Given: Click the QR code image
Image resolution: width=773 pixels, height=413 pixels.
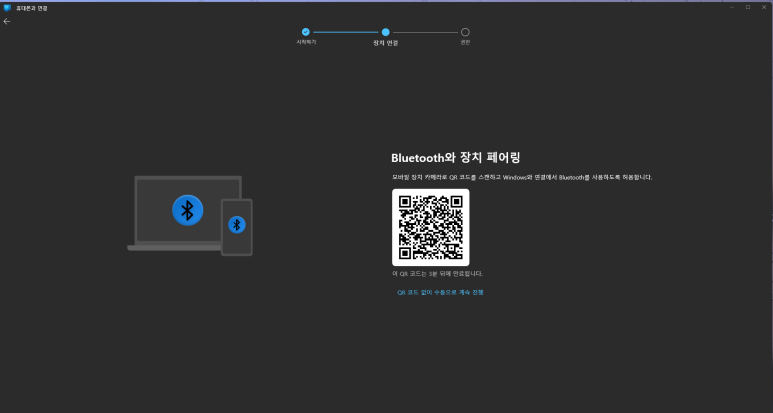Looking at the screenshot, I should tap(430, 227).
